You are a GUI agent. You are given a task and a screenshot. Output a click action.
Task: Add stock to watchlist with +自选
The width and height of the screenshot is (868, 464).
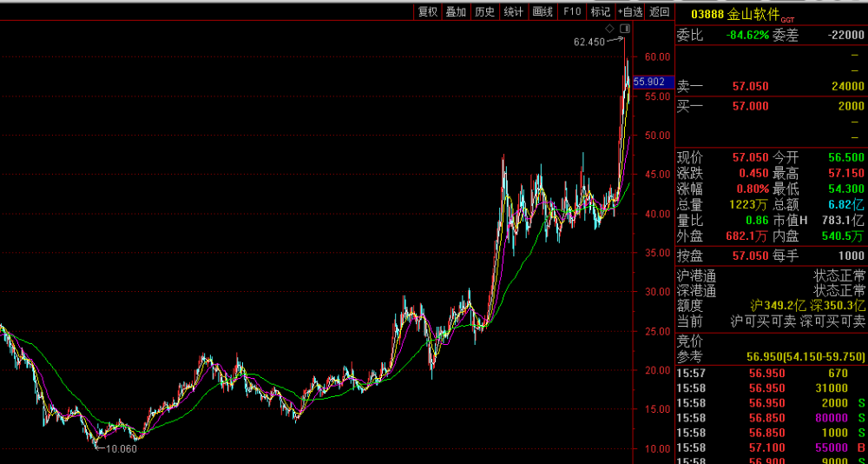(x=630, y=11)
